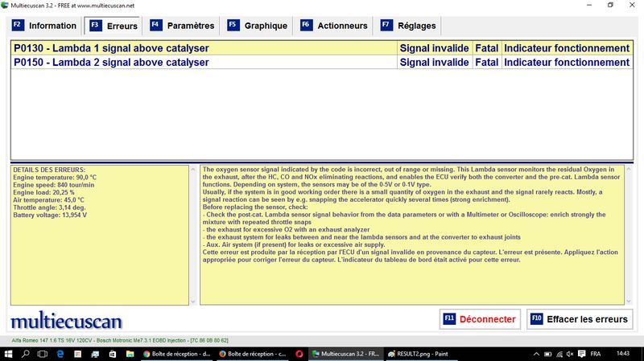Open the Wi-Fi network tray icon

pos(559,354)
